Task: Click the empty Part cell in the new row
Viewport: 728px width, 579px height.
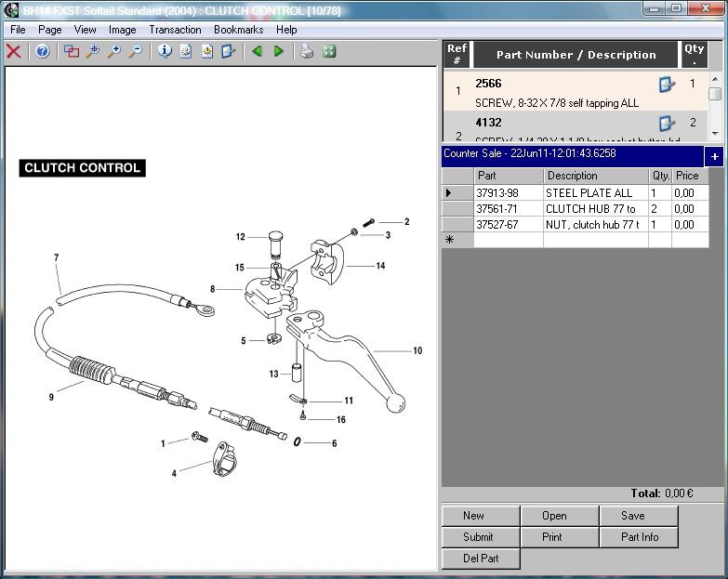Action: [x=509, y=240]
